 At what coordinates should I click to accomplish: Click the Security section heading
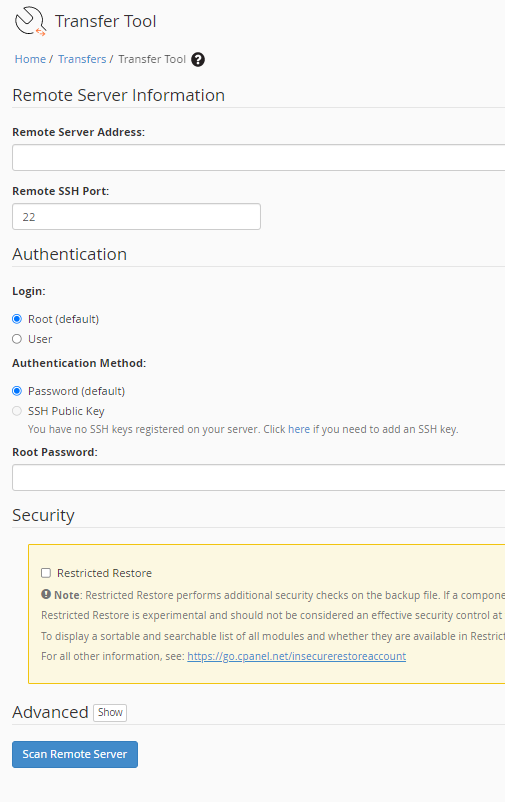[43, 516]
